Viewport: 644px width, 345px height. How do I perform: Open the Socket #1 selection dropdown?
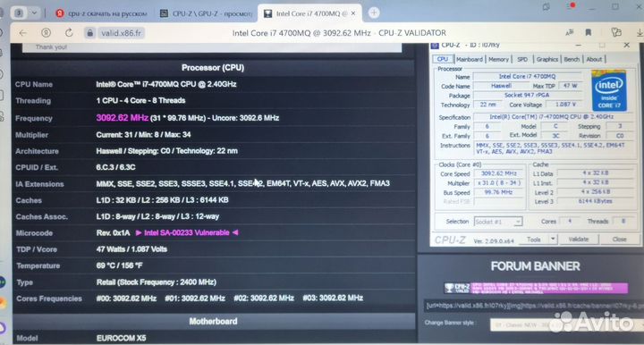tap(498, 222)
